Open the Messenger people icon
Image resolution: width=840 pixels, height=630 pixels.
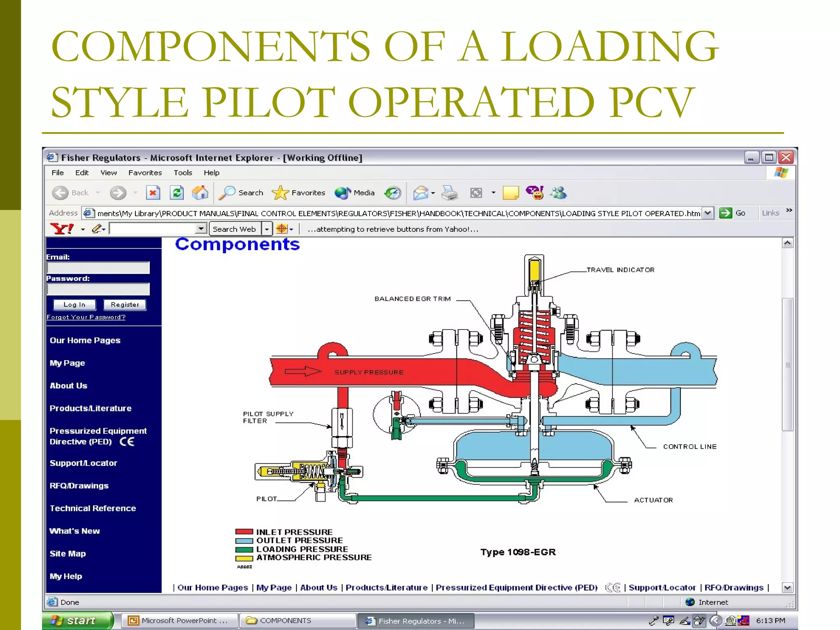(x=559, y=193)
